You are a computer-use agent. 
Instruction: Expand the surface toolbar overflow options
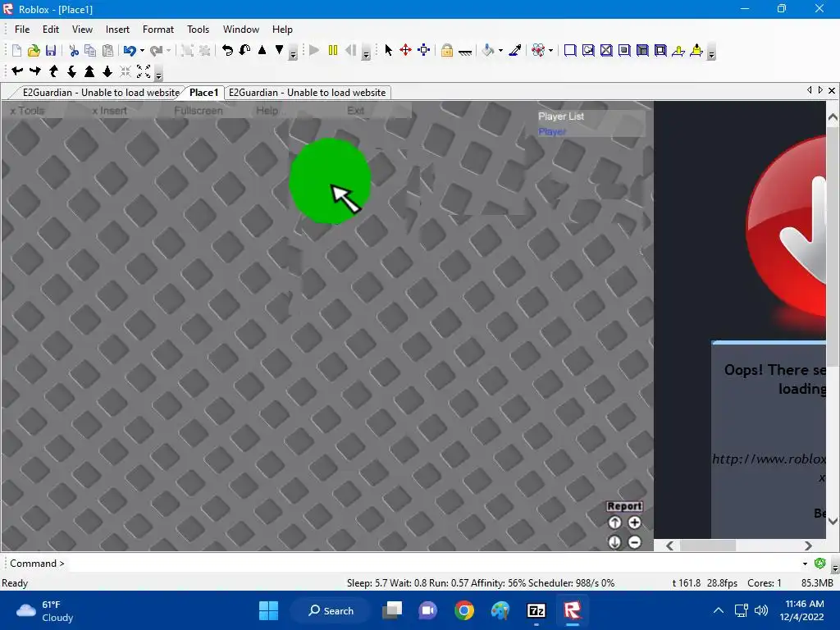(711, 53)
